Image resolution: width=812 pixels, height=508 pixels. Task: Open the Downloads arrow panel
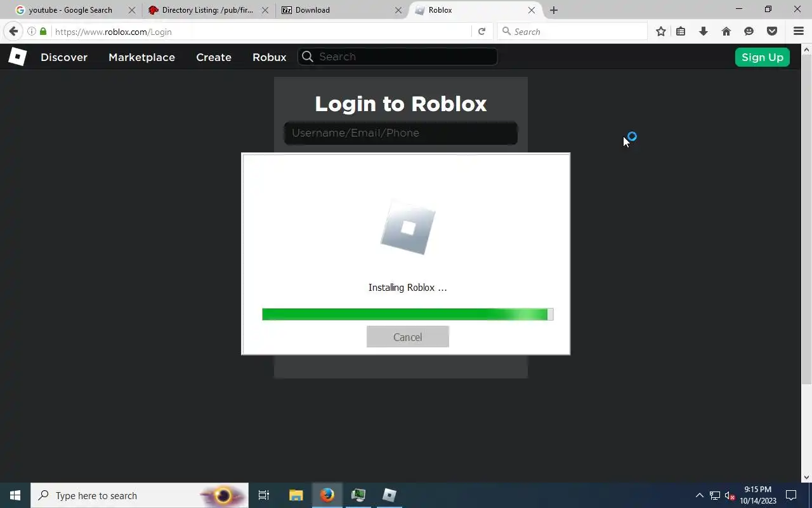704,31
